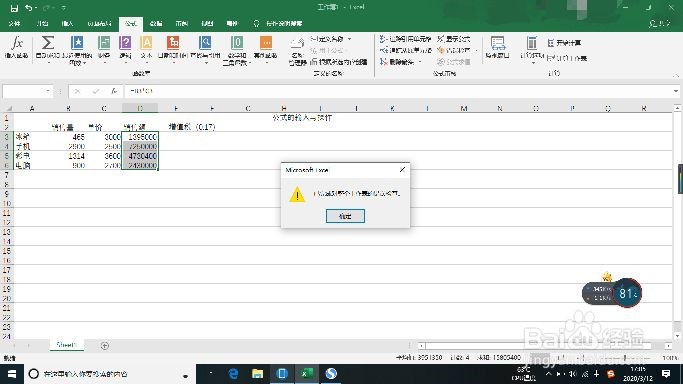Expand the Error Checking dropdown arrow
Viewport: 683px width, 384px height.
[476, 51]
